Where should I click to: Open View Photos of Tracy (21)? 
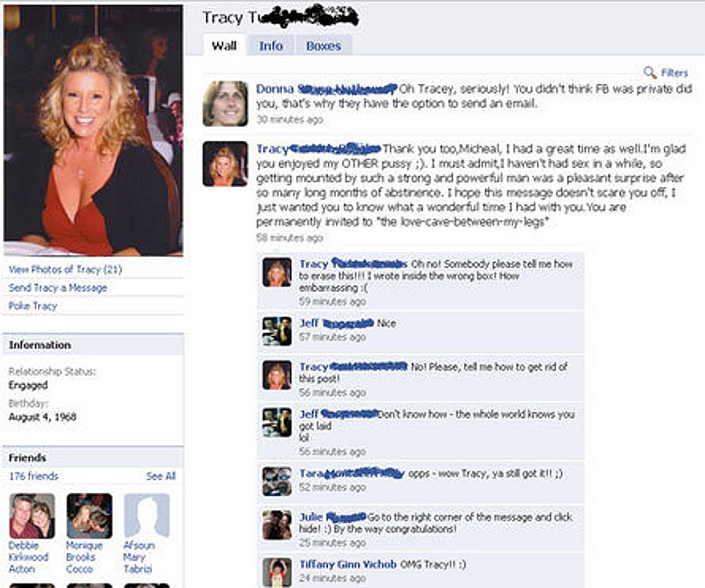click(x=65, y=269)
